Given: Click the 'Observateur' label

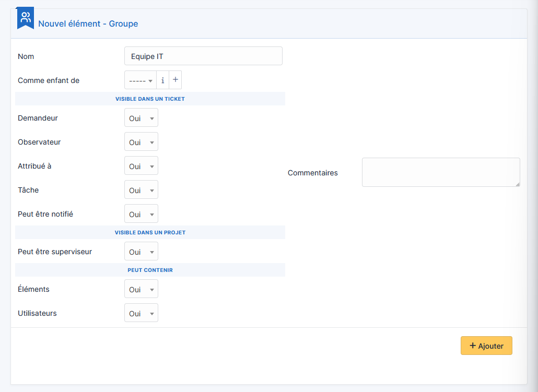Looking at the screenshot, I should coord(39,142).
